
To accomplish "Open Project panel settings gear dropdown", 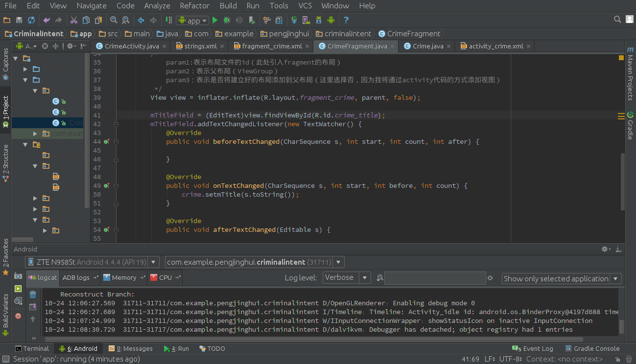I will click(71, 46).
